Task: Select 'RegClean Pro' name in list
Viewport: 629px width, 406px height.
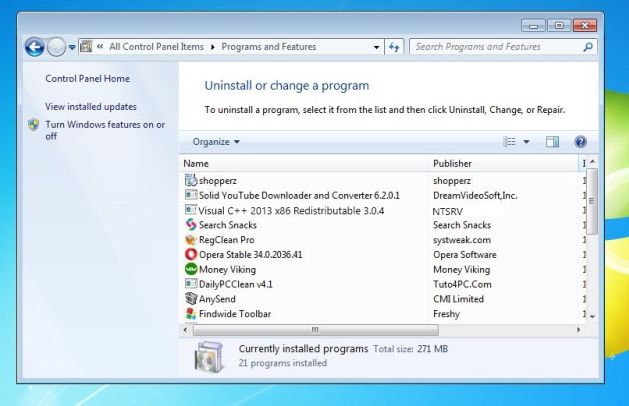Action: [x=227, y=240]
